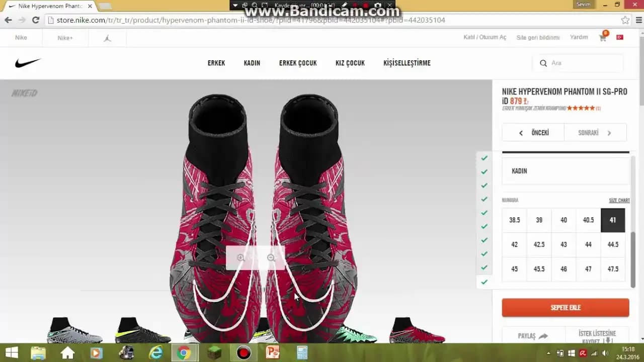Click the zoom out magnifier on shoe

coord(271,258)
